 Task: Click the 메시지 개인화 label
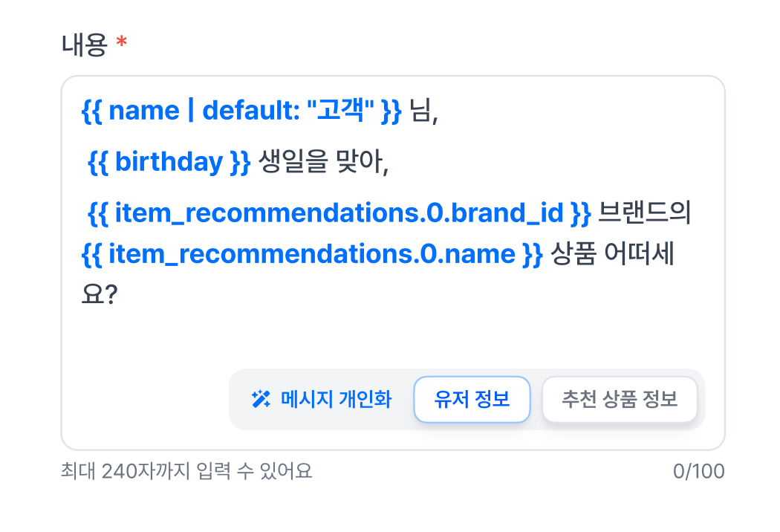[336, 399]
